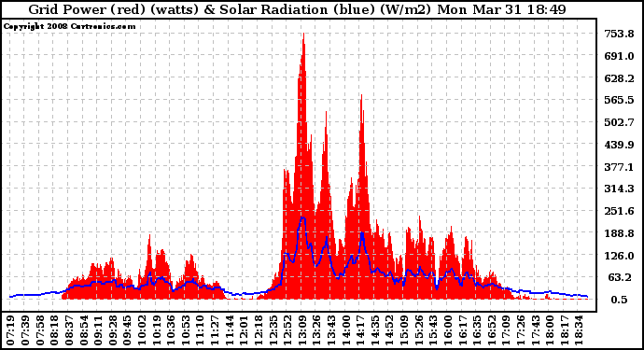Select the y-axis value 691.0
The height and width of the screenshot is (350, 644).
click(x=619, y=56)
